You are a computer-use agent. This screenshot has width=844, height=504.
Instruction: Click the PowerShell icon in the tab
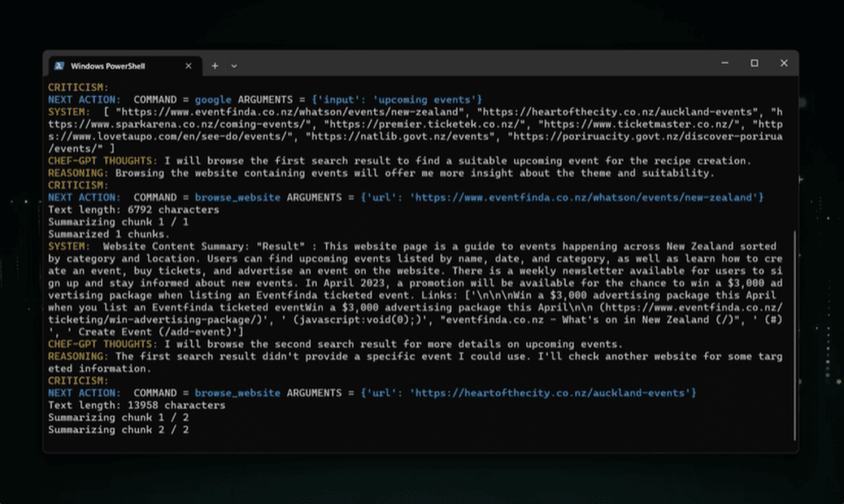coord(60,65)
